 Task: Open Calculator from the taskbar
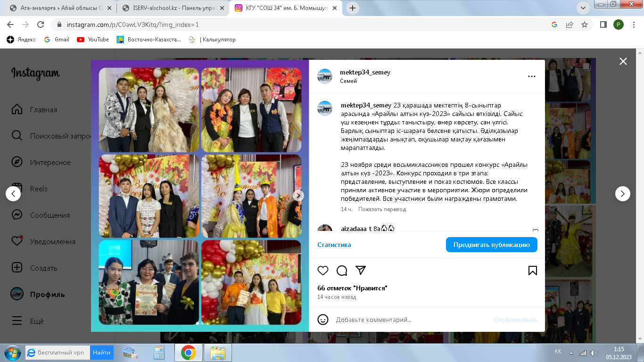click(x=159, y=353)
